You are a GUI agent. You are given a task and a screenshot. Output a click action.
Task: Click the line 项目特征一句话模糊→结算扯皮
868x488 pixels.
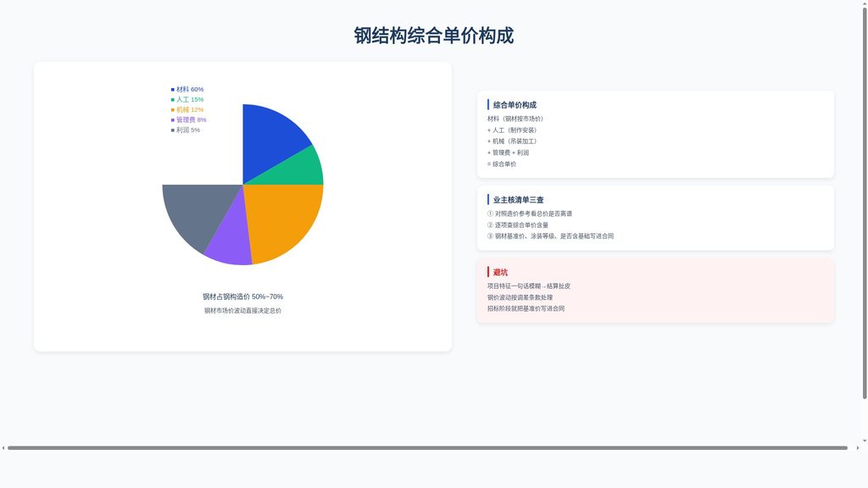[529, 286]
